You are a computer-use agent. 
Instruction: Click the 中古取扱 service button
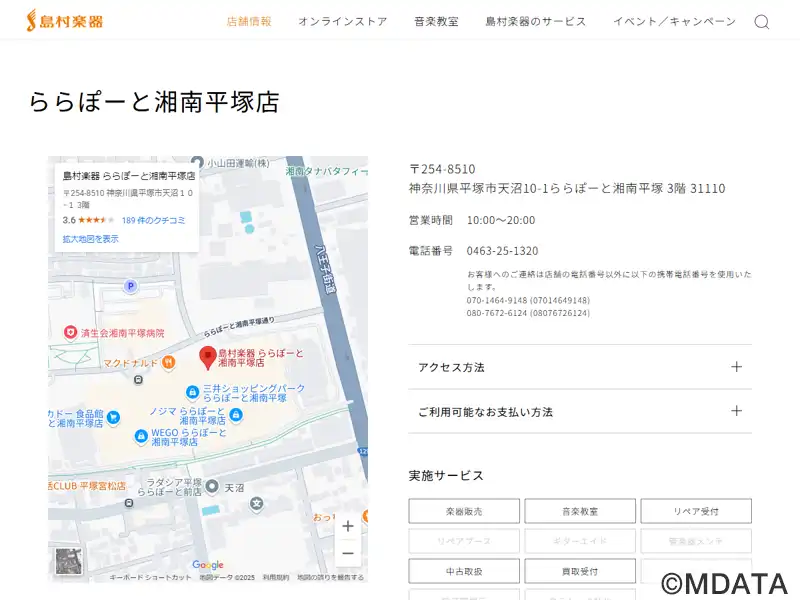tap(464, 571)
